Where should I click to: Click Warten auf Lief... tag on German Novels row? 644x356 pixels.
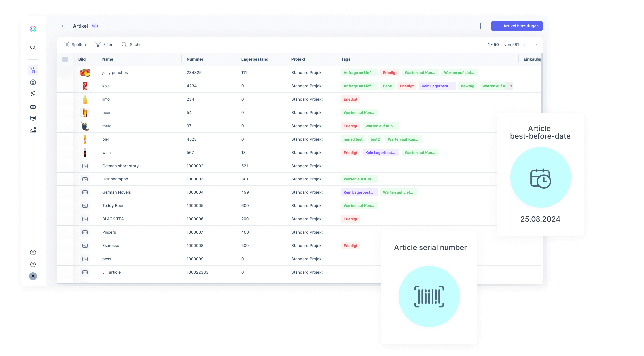[398, 192]
